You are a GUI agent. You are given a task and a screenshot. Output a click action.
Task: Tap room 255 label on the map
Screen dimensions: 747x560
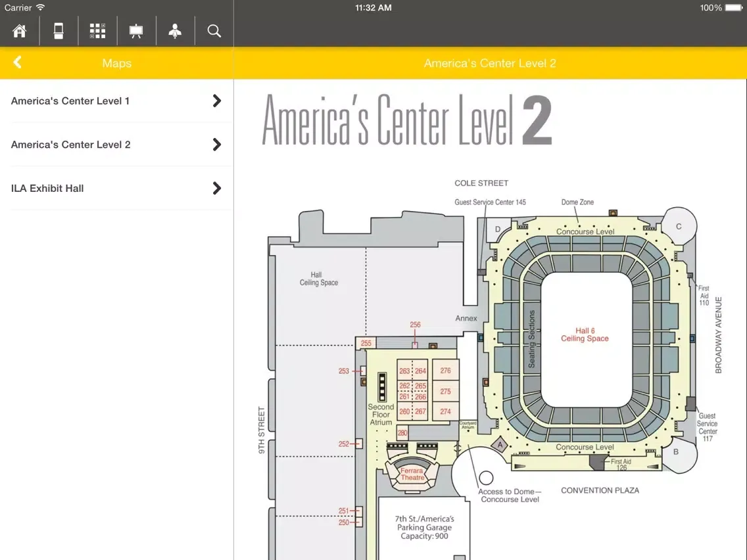coord(366,343)
